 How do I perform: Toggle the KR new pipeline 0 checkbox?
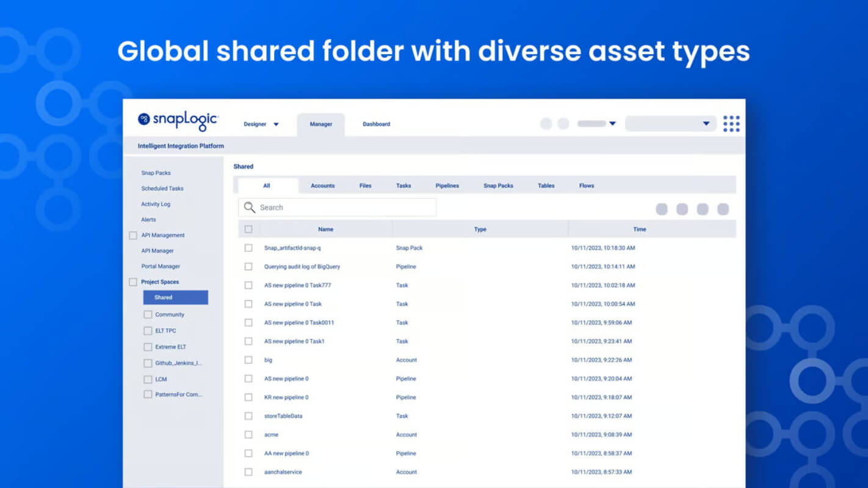(x=248, y=397)
